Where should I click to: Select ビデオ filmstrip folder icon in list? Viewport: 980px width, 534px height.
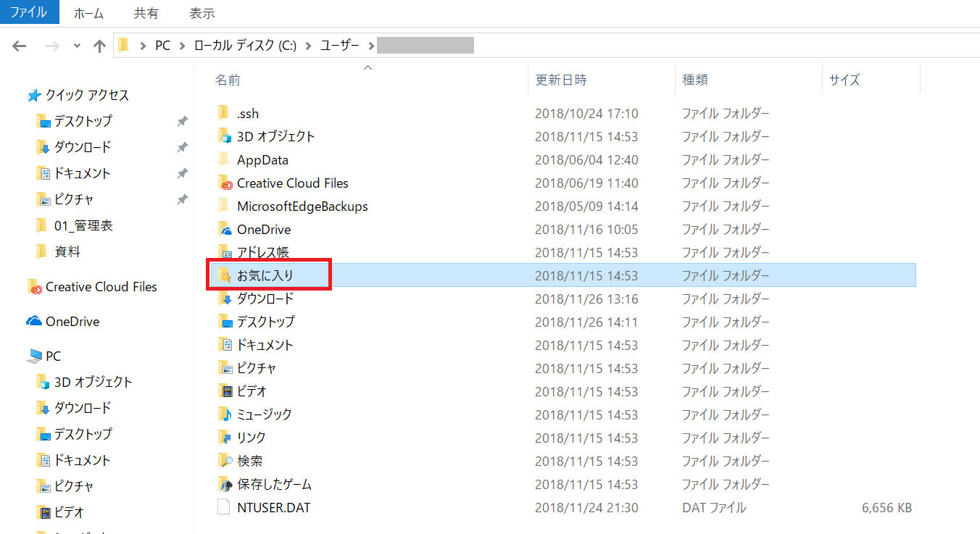click(x=224, y=391)
